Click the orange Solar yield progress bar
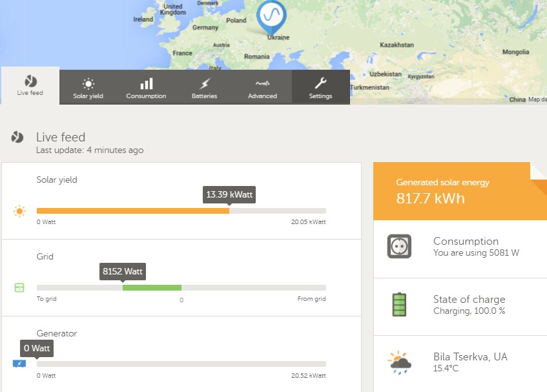This screenshot has width=547, height=392. (x=132, y=211)
